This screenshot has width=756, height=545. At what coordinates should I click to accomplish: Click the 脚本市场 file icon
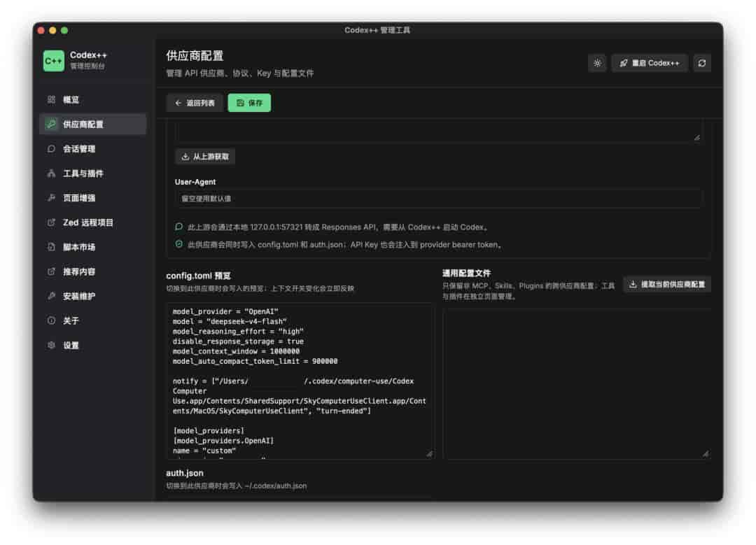pyautogui.click(x=52, y=247)
